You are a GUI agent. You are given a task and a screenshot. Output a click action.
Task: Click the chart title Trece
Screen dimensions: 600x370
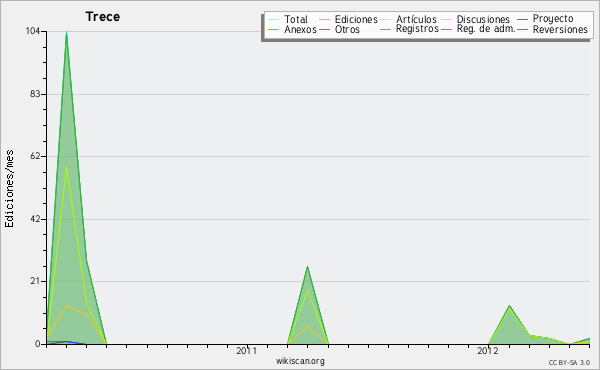coord(103,17)
